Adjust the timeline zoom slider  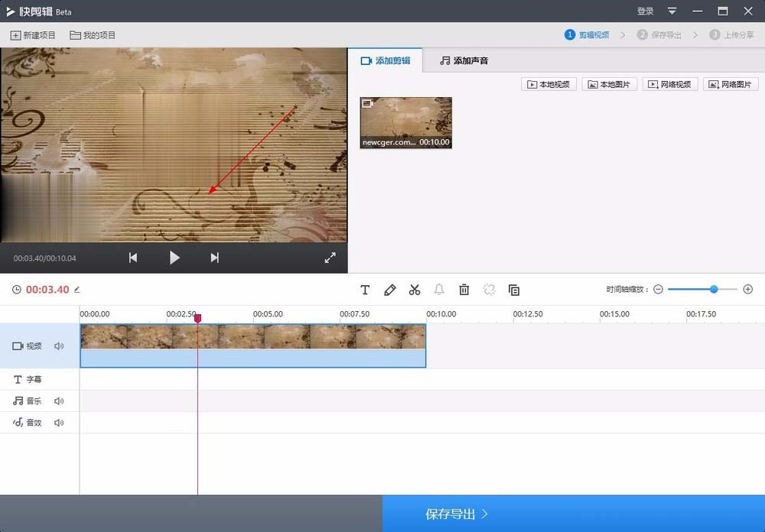pos(715,290)
